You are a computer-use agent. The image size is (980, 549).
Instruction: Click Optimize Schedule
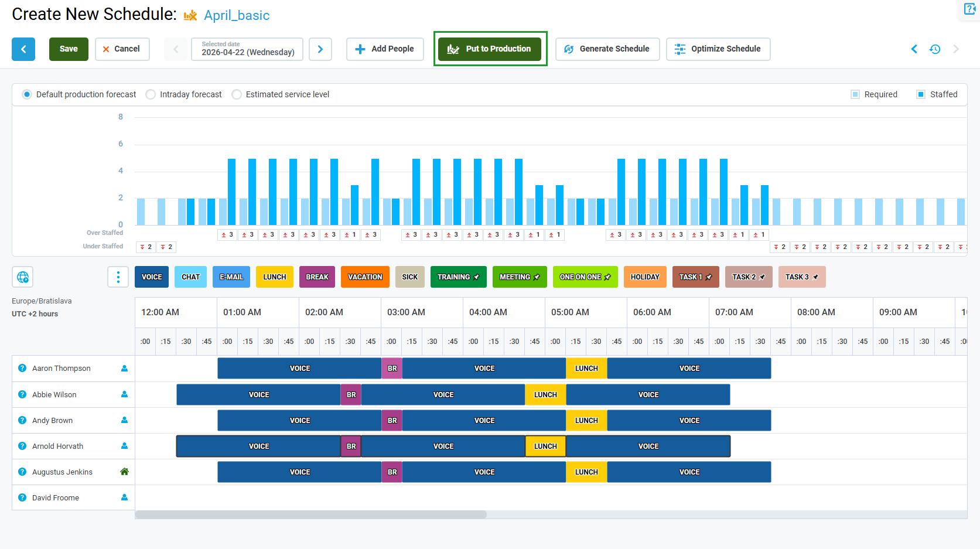(x=718, y=49)
